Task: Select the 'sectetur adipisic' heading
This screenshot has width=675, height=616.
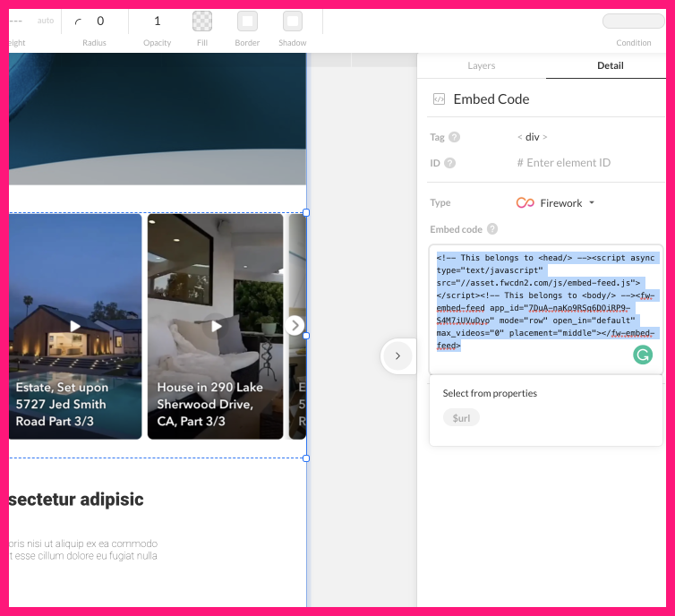Action: 76,500
